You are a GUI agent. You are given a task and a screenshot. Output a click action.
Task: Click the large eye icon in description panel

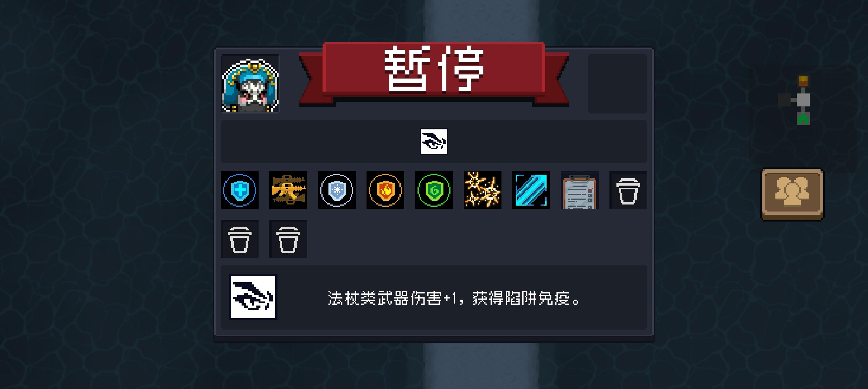pyautogui.click(x=253, y=297)
